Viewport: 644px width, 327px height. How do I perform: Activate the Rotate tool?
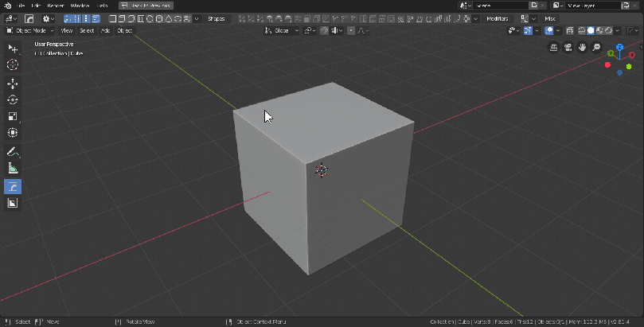(x=13, y=99)
